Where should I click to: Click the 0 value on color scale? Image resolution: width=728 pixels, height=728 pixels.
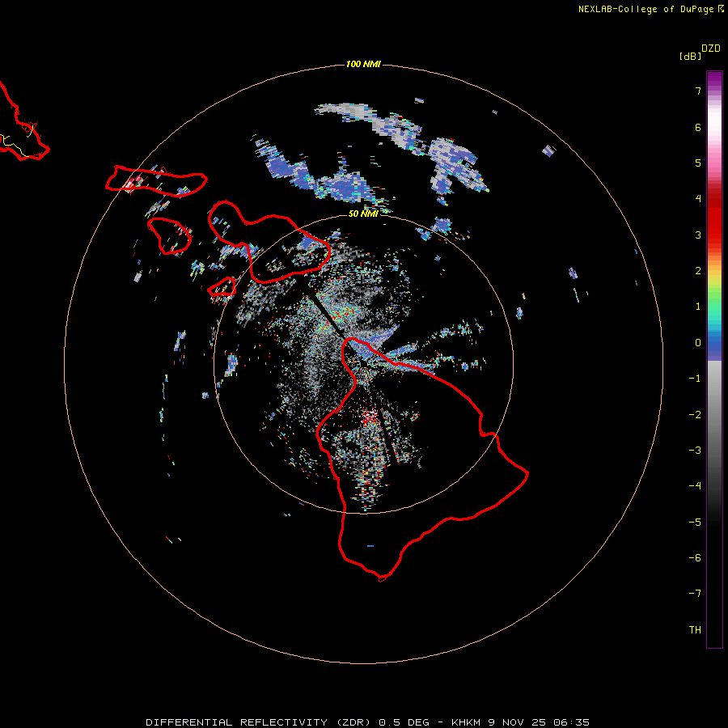click(698, 343)
